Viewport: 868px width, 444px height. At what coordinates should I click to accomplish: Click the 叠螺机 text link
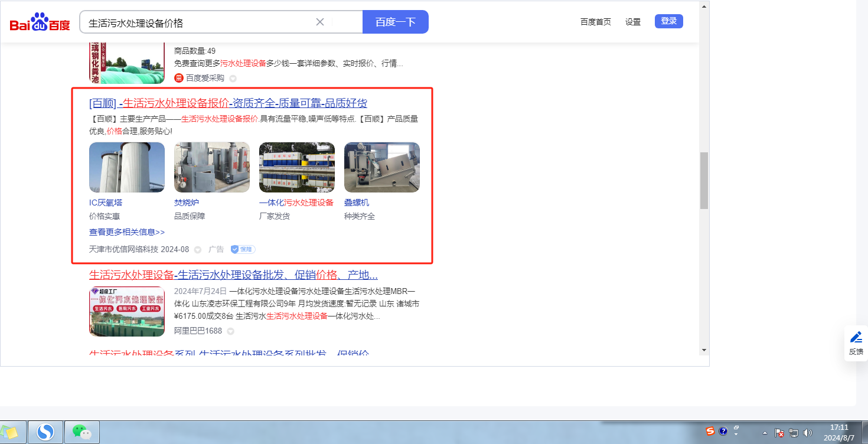[x=357, y=203]
